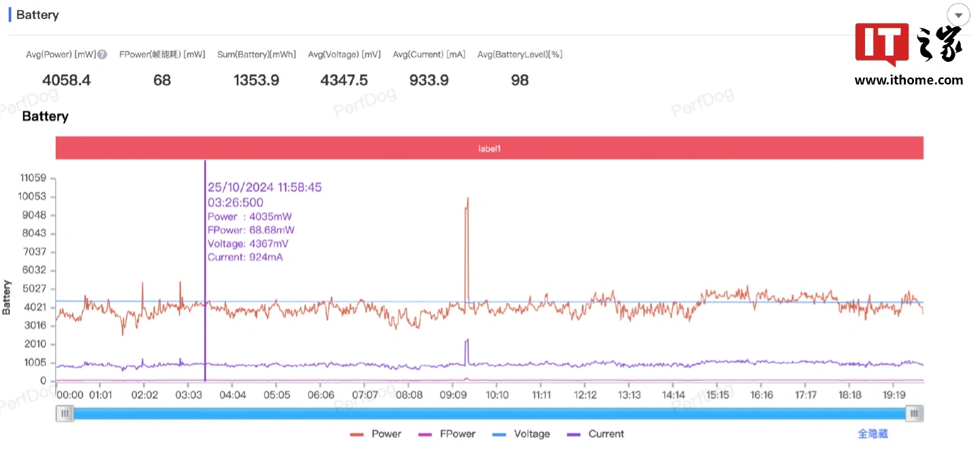Click the right handle of range slider

pyautogui.click(x=915, y=413)
